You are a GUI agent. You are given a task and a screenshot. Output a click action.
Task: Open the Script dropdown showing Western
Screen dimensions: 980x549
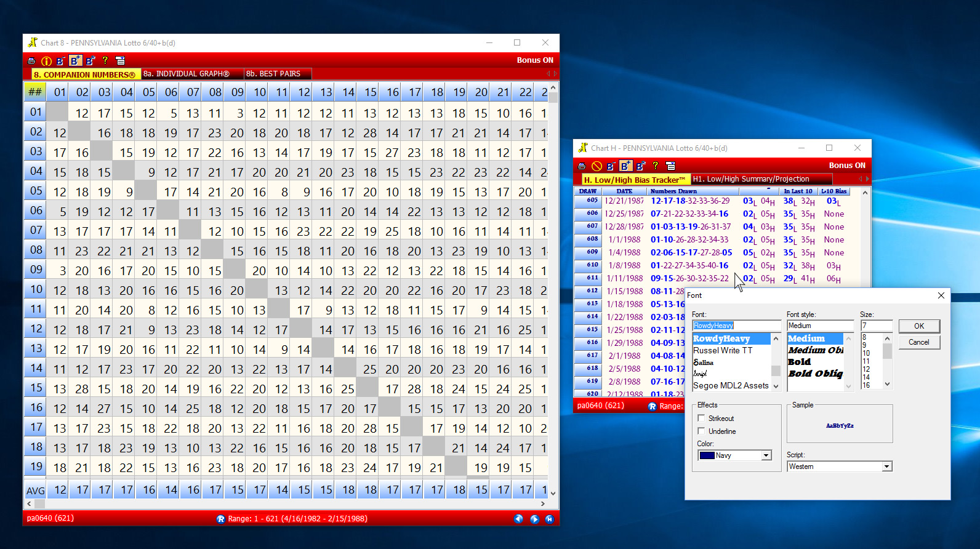pos(887,467)
